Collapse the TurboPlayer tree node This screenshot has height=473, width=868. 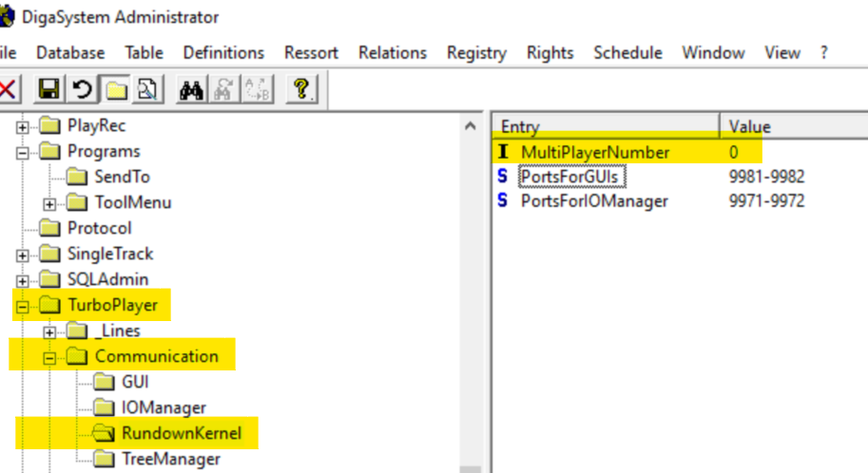22,306
